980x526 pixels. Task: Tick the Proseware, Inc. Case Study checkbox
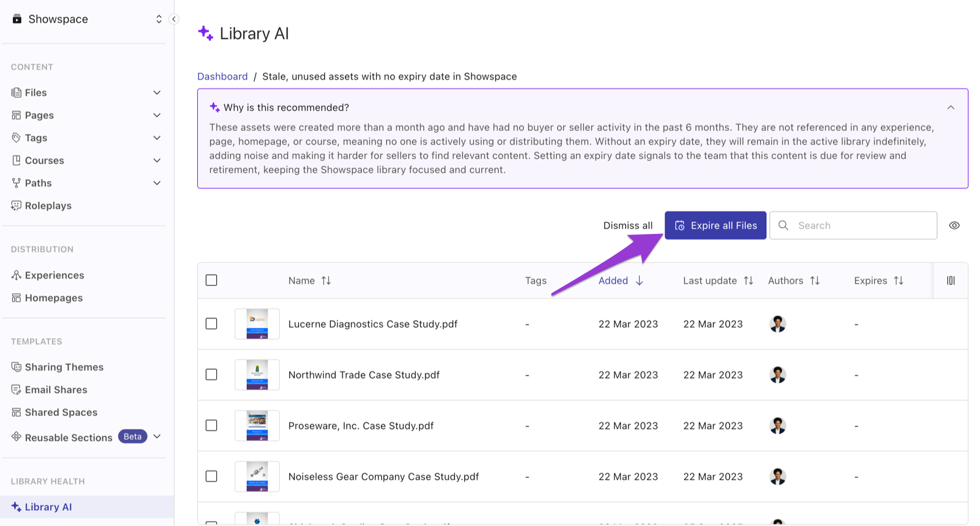click(211, 426)
